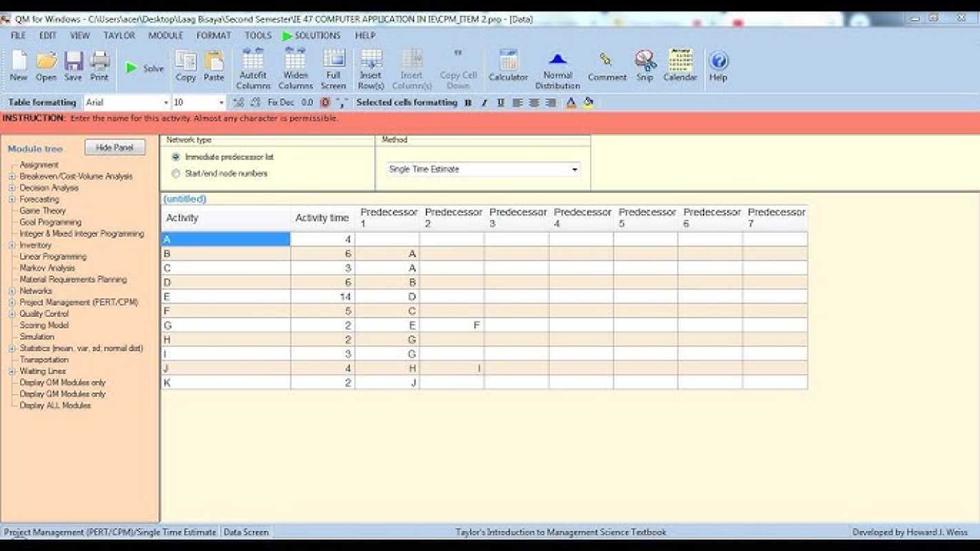Click the Hide Panel button
The height and width of the screenshot is (551, 980).
pyautogui.click(x=114, y=147)
